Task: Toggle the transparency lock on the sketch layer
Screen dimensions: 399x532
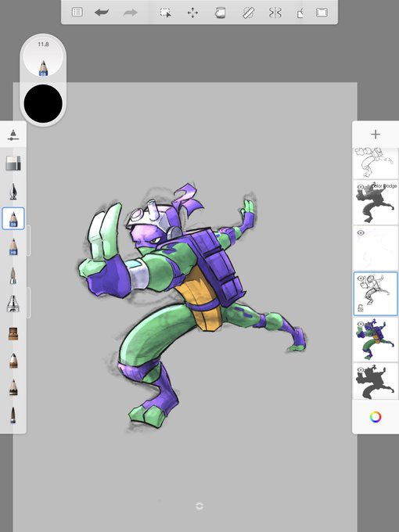Action: coord(361,308)
